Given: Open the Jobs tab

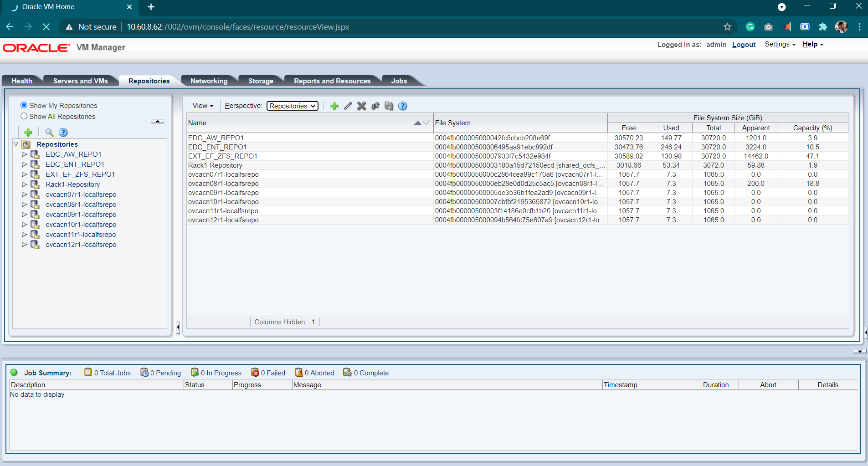Looking at the screenshot, I should 399,81.
